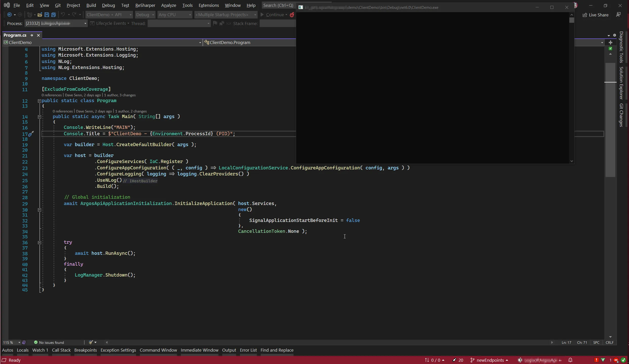Click the notifications bell in status bar
The height and width of the screenshot is (364, 629).
pos(570,360)
